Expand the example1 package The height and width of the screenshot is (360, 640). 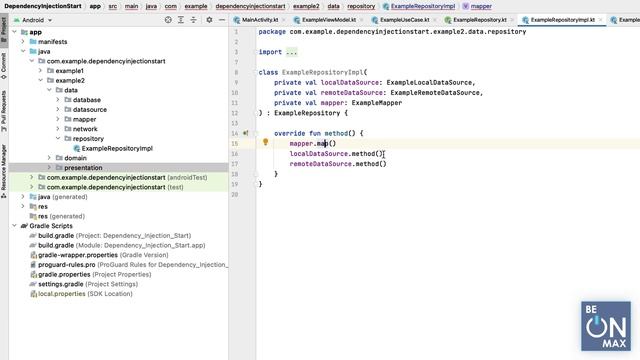click(x=40, y=71)
